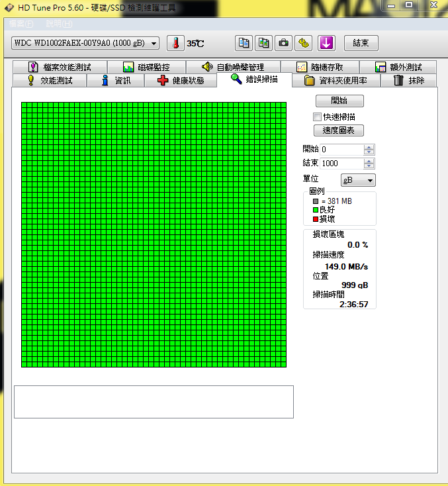
Task: Switch to the 自動噪聲管理 tab
Action: click(x=233, y=67)
